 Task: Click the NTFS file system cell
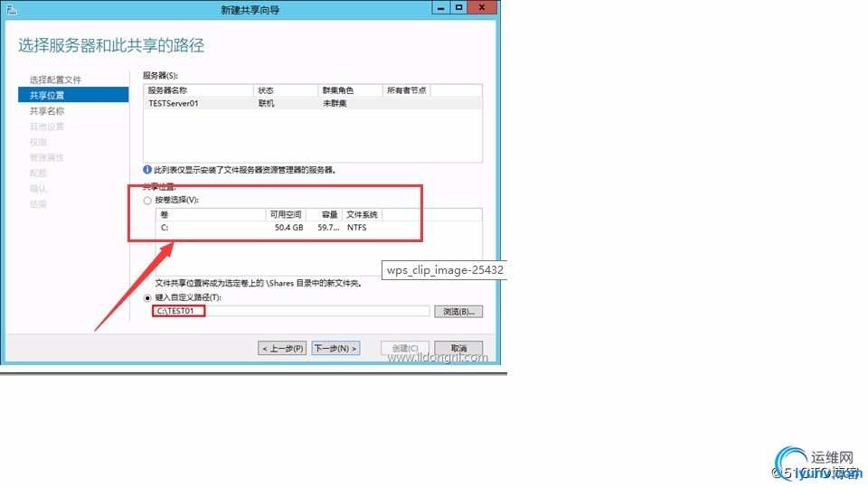point(357,228)
